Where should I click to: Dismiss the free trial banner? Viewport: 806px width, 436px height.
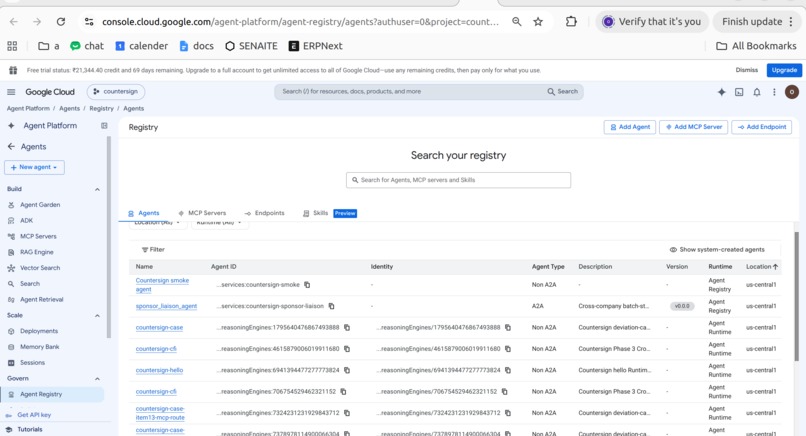point(746,70)
